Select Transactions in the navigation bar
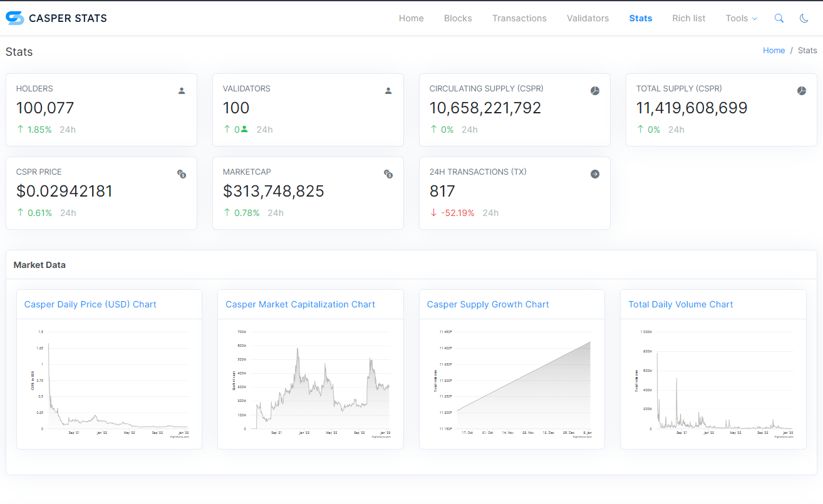823x504 pixels. pos(519,18)
